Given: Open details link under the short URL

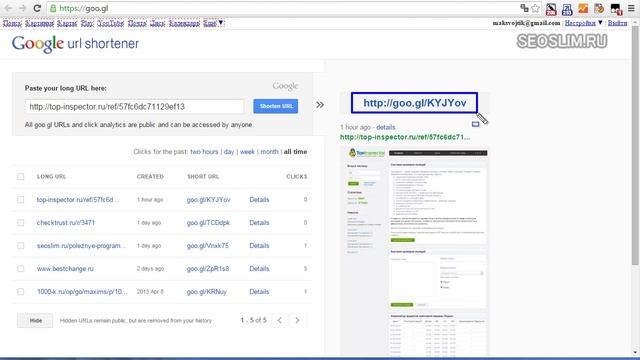Looking at the screenshot, I should coord(386,127).
